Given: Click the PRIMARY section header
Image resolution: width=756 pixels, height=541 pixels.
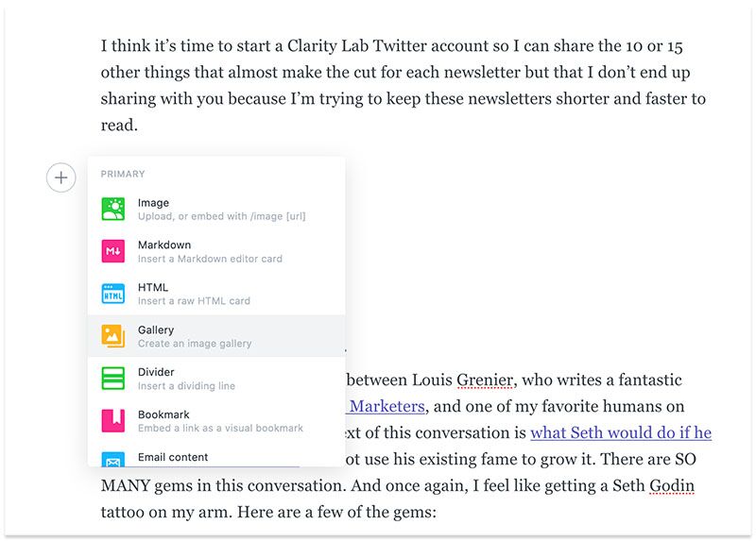Looking at the screenshot, I should click(x=123, y=174).
